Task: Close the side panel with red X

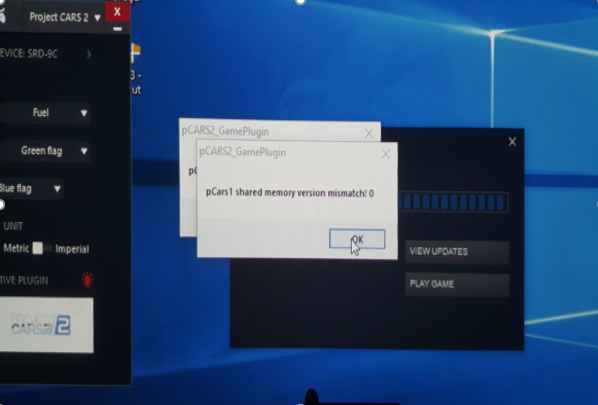Action: (x=117, y=12)
